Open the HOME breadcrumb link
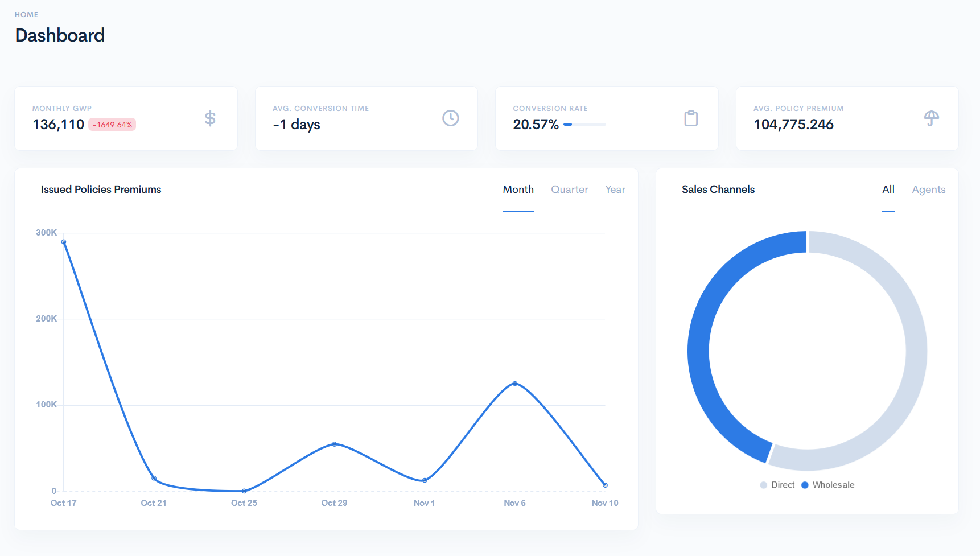Viewport: 980px width, 556px height. pos(26,14)
